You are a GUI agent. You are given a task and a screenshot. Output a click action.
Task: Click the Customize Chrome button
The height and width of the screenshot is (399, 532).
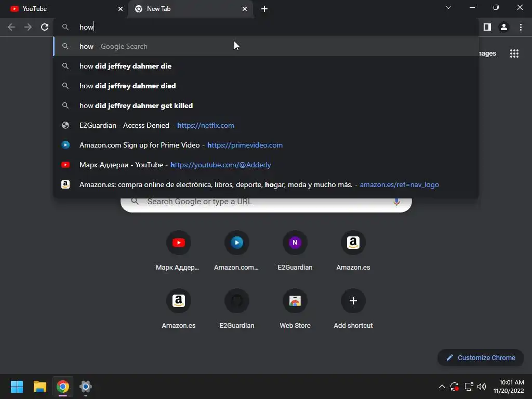tap(481, 357)
